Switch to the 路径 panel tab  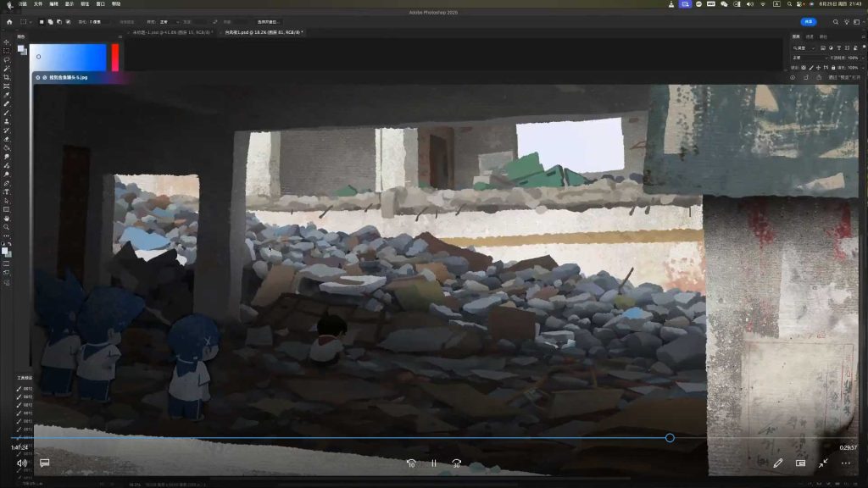pos(823,36)
